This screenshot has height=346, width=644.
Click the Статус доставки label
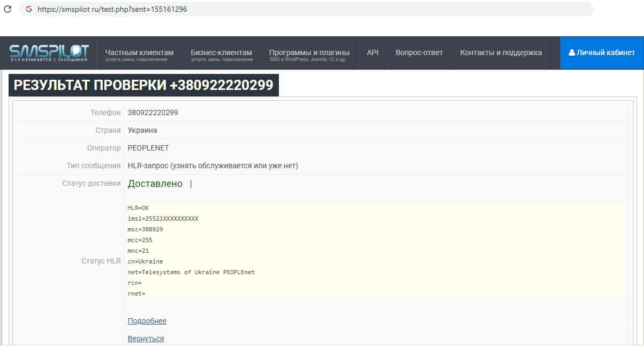[92, 183]
